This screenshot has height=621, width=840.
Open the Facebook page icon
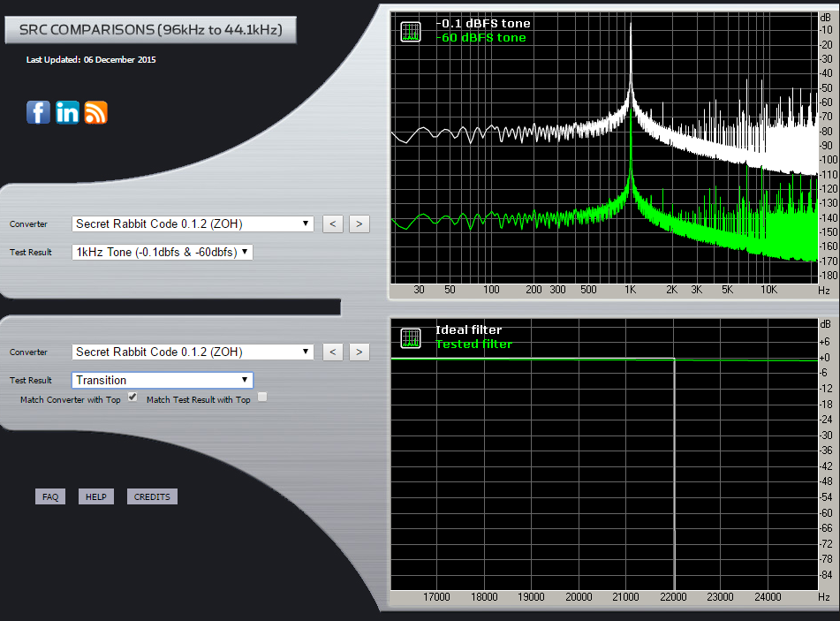click(38, 112)
